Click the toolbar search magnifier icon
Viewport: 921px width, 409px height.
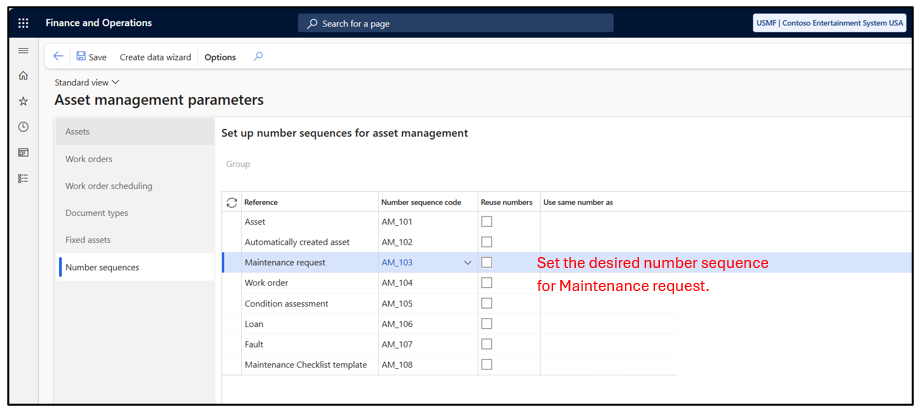pyautogui.click(x=258, y=57)
